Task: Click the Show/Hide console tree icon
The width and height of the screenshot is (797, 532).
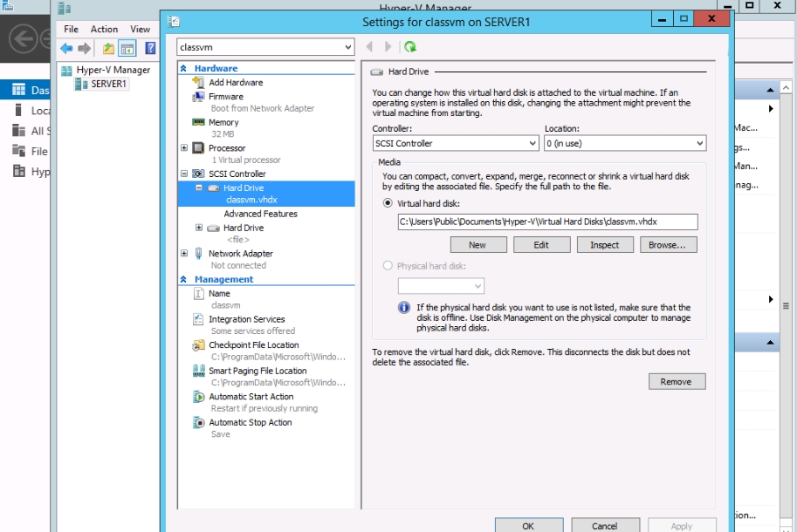Action: pos(127,49)
